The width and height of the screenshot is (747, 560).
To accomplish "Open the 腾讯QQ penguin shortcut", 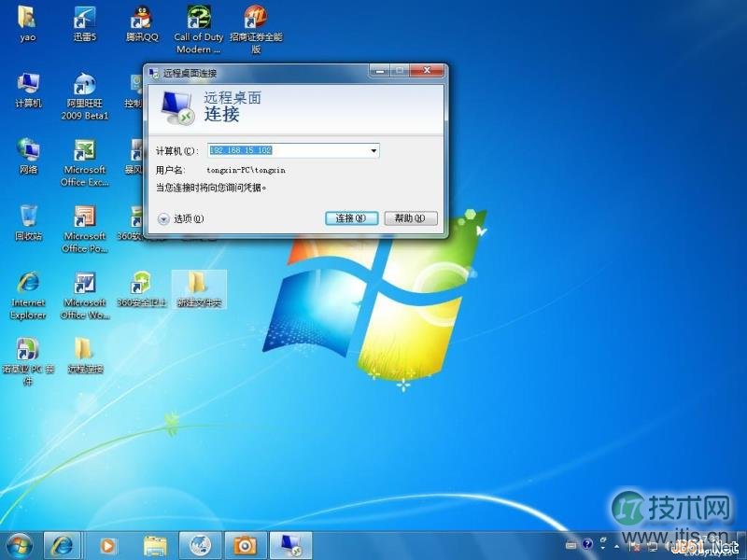I will (x=142, y=24).
